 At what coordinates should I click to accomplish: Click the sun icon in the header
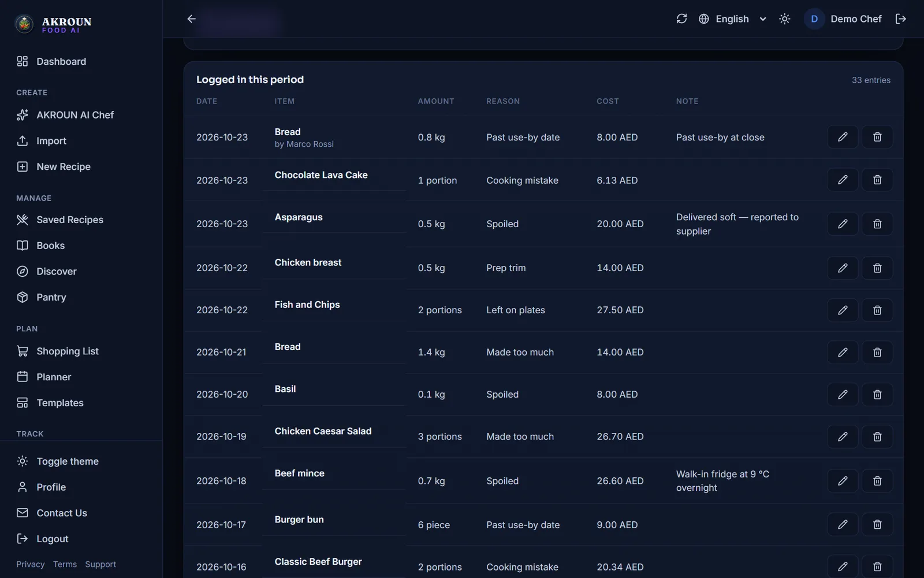click(784, 18)
